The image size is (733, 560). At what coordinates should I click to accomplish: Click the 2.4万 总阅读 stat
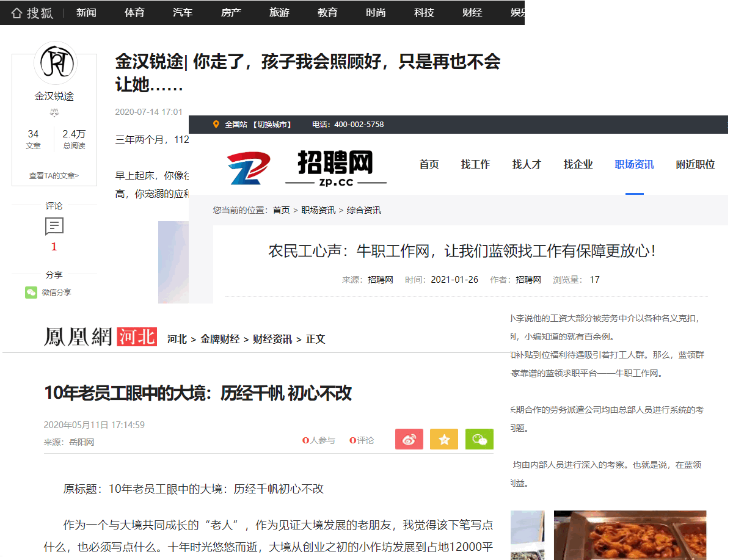tap(74, 139)
